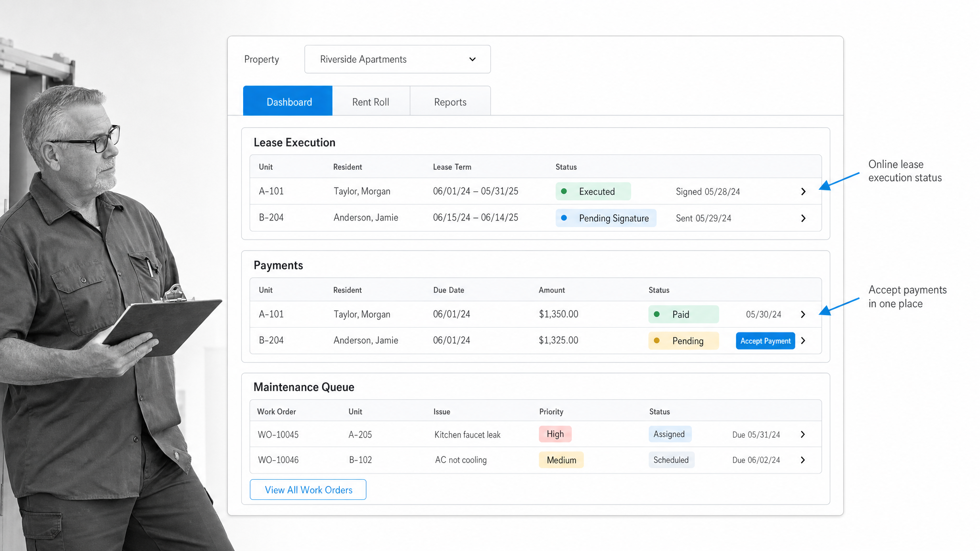Screen dimensions: 980x551
Task: Expand work order WO-10045 chevron
Action: tap(803, 434)
